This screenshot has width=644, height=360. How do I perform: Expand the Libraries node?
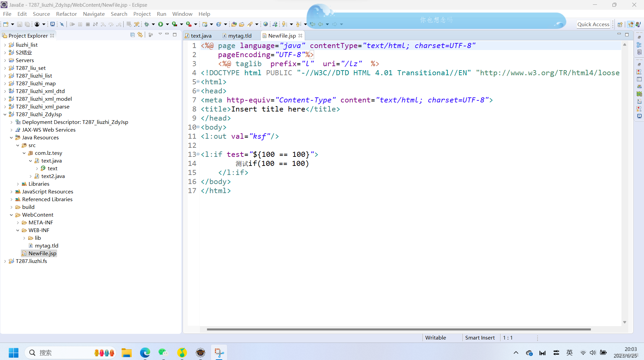tap(17, 184)
